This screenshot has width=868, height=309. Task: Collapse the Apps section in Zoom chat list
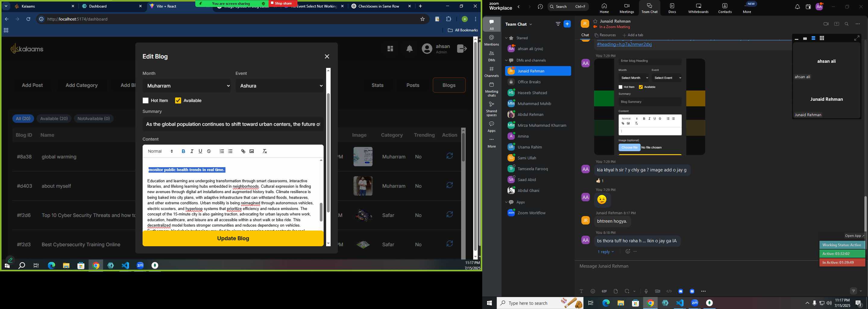506,202
